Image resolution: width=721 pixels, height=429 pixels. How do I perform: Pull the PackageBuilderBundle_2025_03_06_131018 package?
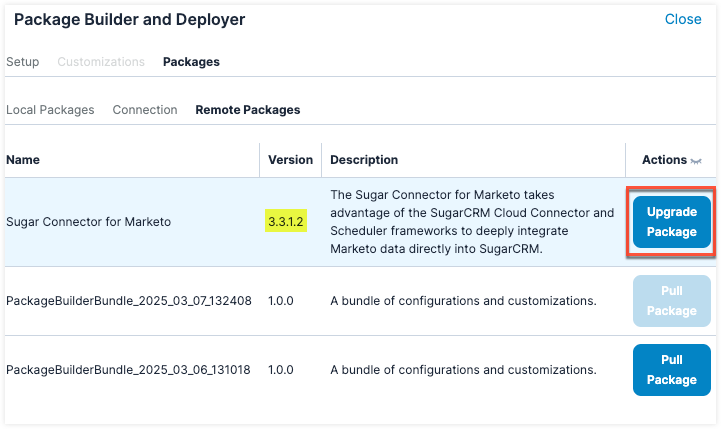pyautogui.click(x=671, y=370)
